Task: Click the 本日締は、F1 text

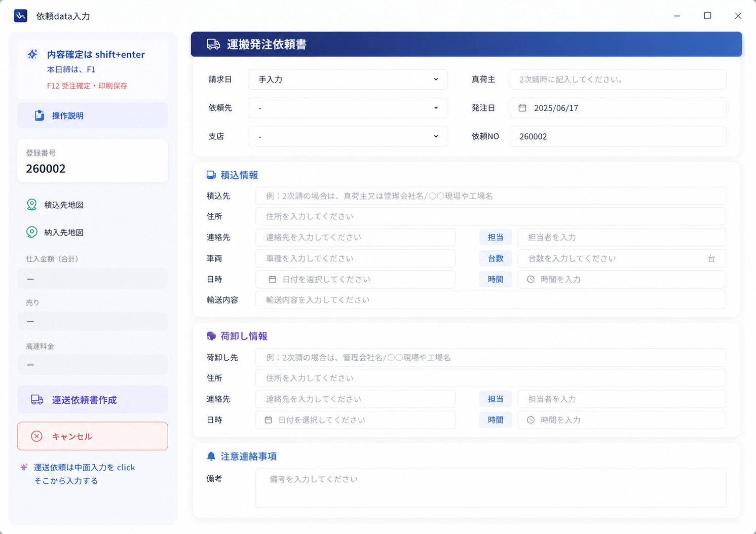Action: pyautogui.click(x=71, y=69)
